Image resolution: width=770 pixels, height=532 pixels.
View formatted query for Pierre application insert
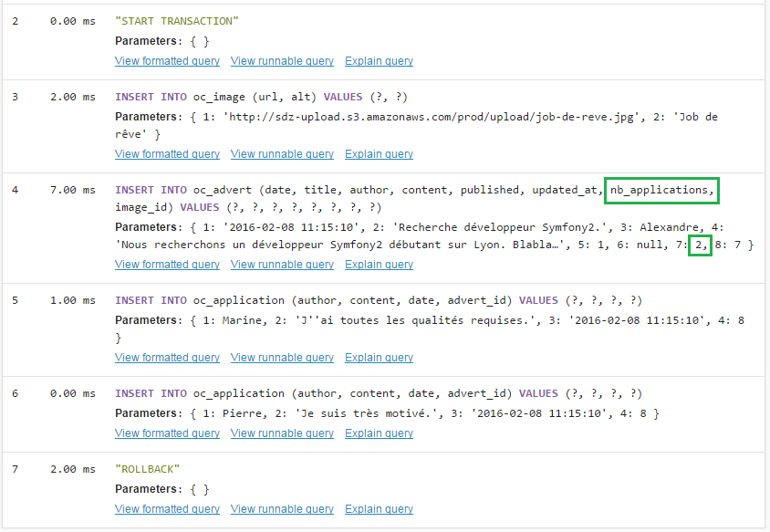[167, 433]
